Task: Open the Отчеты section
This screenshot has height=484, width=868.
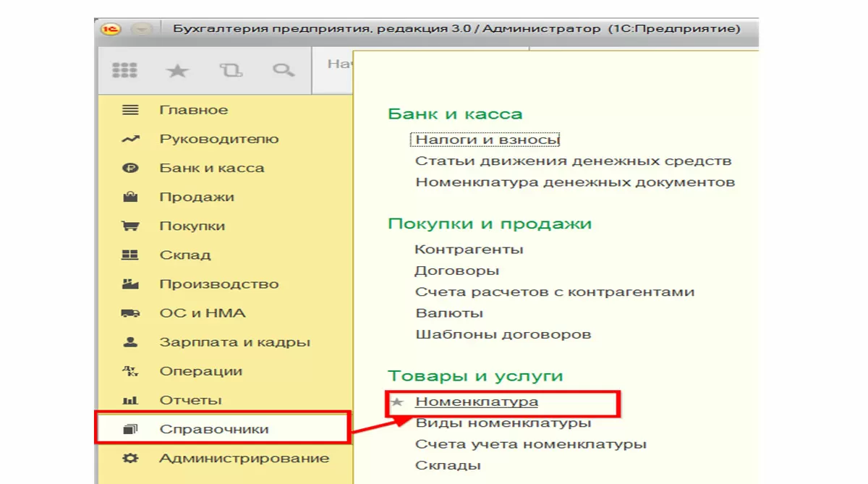Action: coord(191,400)
